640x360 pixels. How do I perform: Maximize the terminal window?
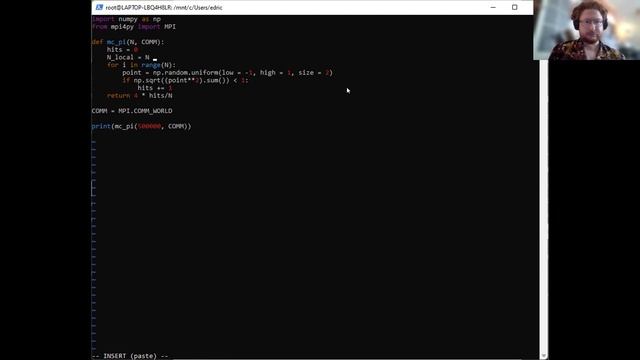point(514,7)
